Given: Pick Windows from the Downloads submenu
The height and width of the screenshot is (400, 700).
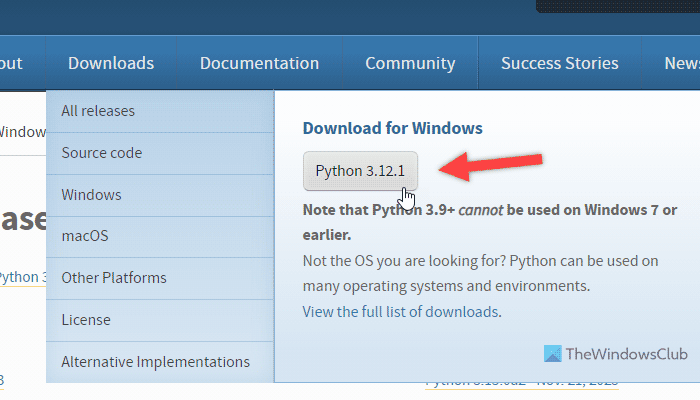Looking at the screenshot, I should (x=91, y=195).
